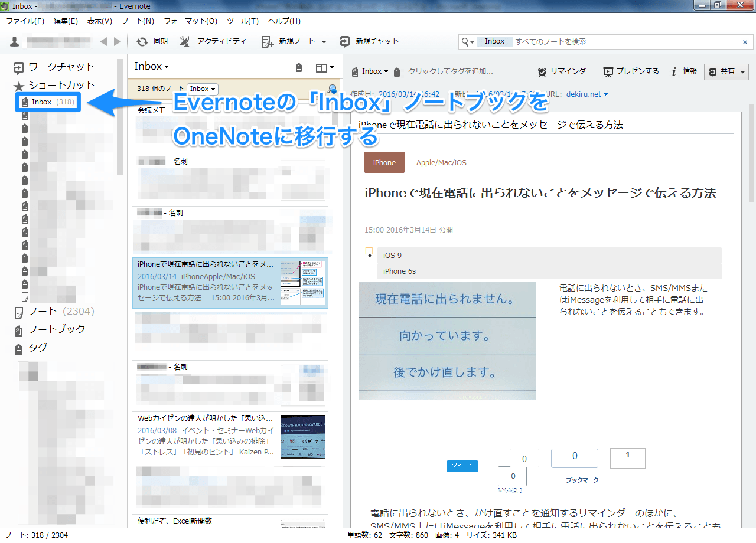Open ヘルプ(H) menu
The width and height of the screenshot is (756, 543).
click(x=284, y=21)
